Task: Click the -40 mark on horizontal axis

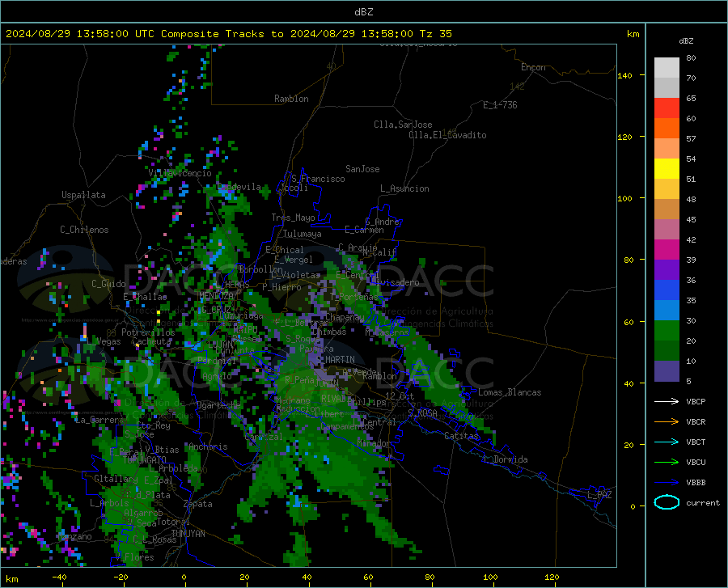Action: pos(59,577)
